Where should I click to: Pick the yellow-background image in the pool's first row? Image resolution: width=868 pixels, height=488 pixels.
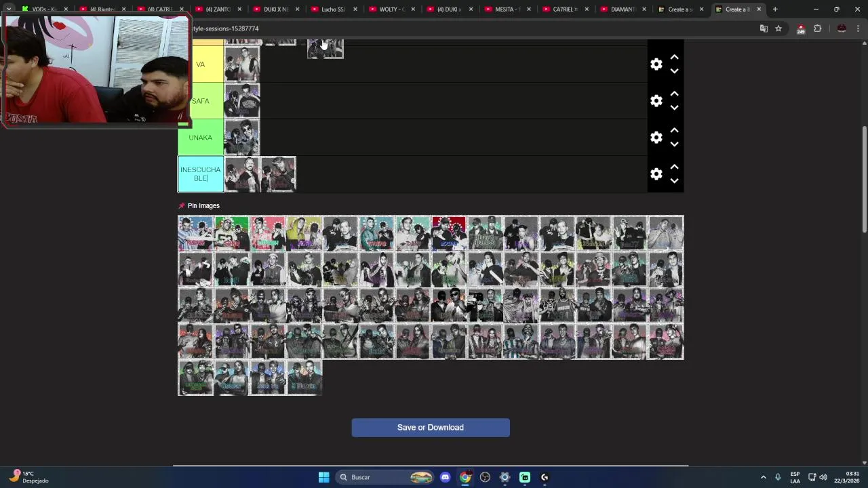tap(304, 233)
